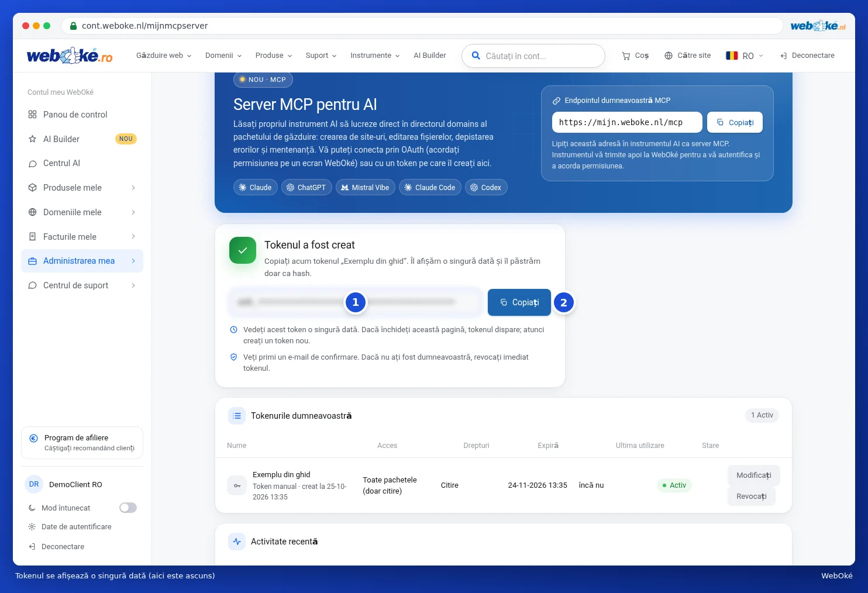The width and height of the screenshot is (868, 593).
Task: Open the Instrumente dropdown menu
Action: pyautogui.click(x=375, y=56)
